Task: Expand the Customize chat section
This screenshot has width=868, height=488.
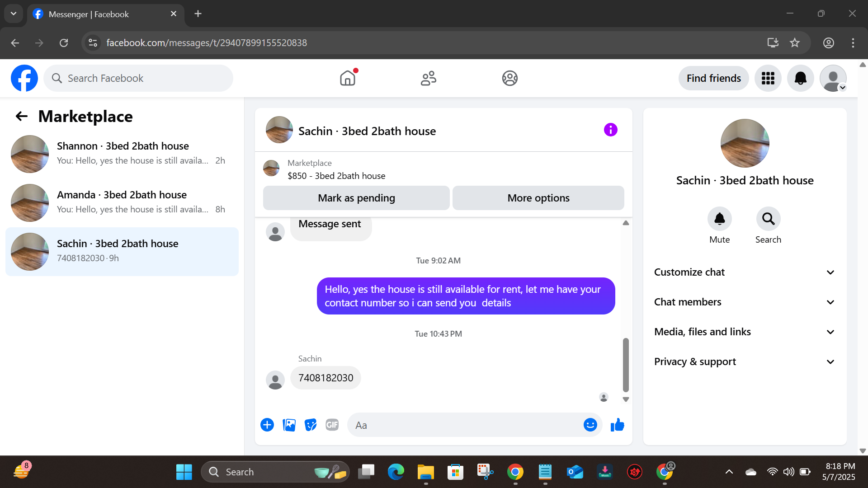Action: click(745, 272)
